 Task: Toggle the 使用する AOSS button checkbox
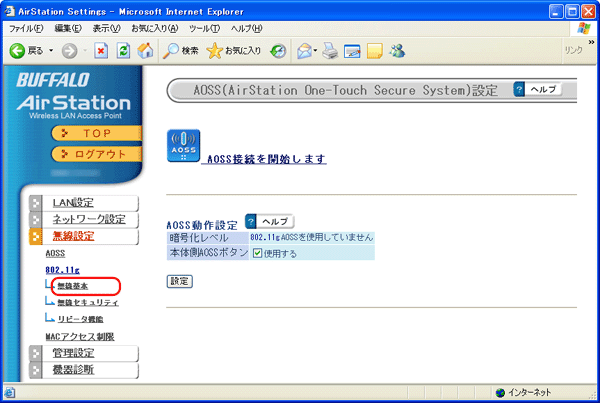[257, 253]
